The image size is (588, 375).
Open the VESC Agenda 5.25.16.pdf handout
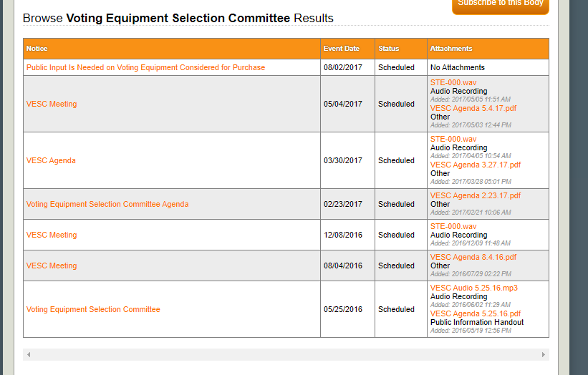(x=476, y=313)
